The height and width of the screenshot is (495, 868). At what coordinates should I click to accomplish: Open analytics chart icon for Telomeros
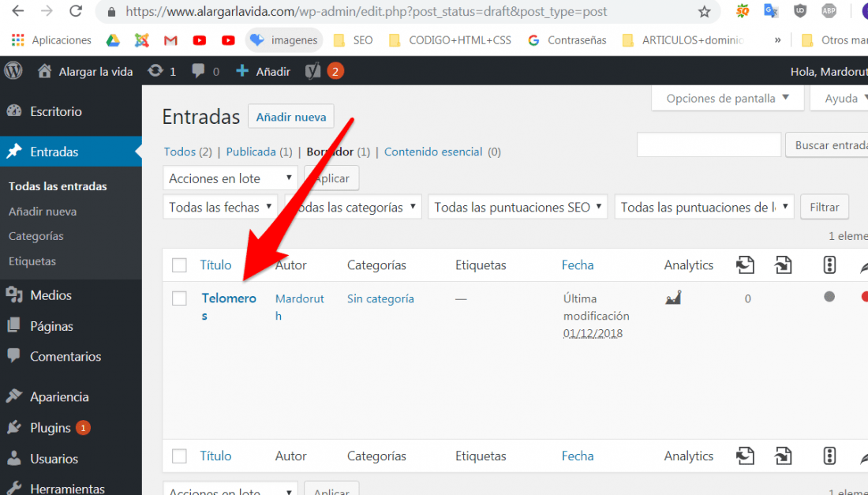[673, 298]
